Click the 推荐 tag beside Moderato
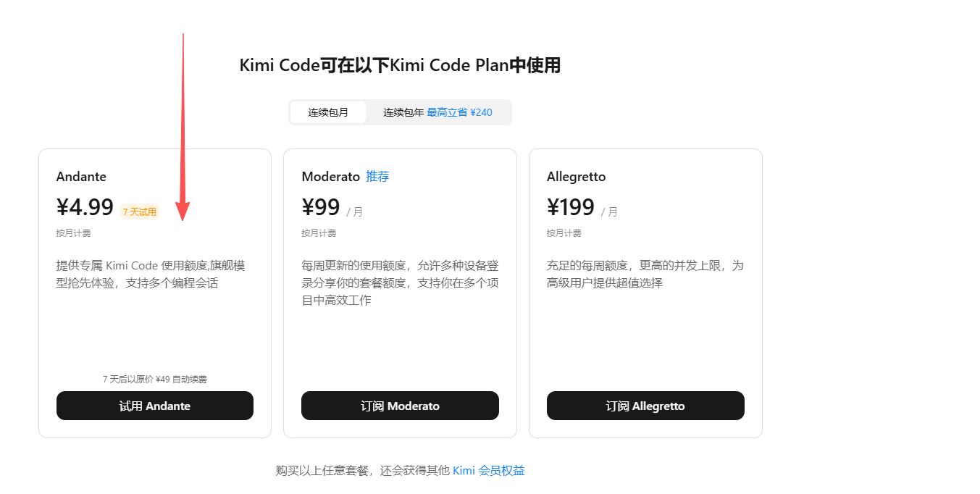The height and width of the screenshot is (494, 980). [377, 177]
